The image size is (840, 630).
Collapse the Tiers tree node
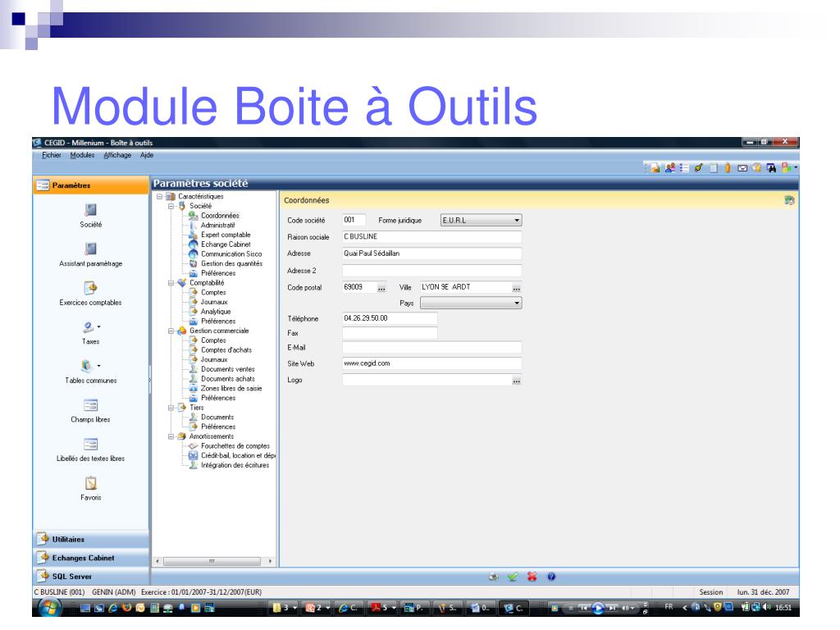[171, 408]
